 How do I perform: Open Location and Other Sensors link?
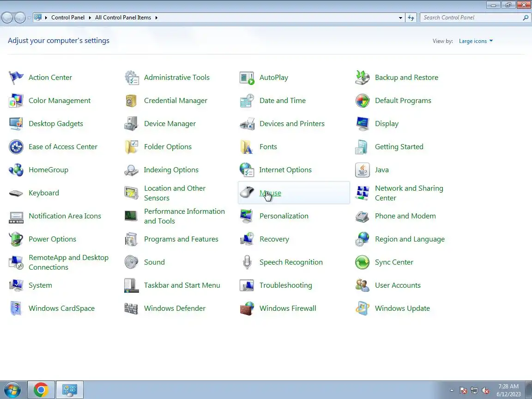point(175,193)
